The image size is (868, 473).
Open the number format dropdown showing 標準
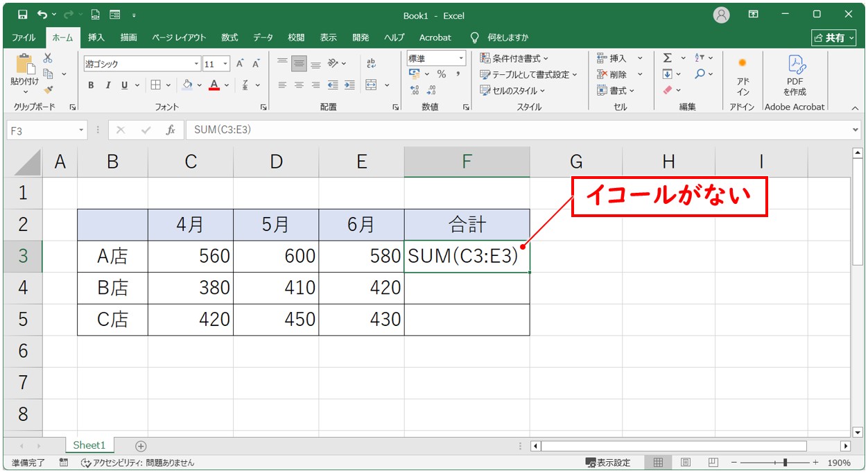pyautogui.click(x=460, y=58)
